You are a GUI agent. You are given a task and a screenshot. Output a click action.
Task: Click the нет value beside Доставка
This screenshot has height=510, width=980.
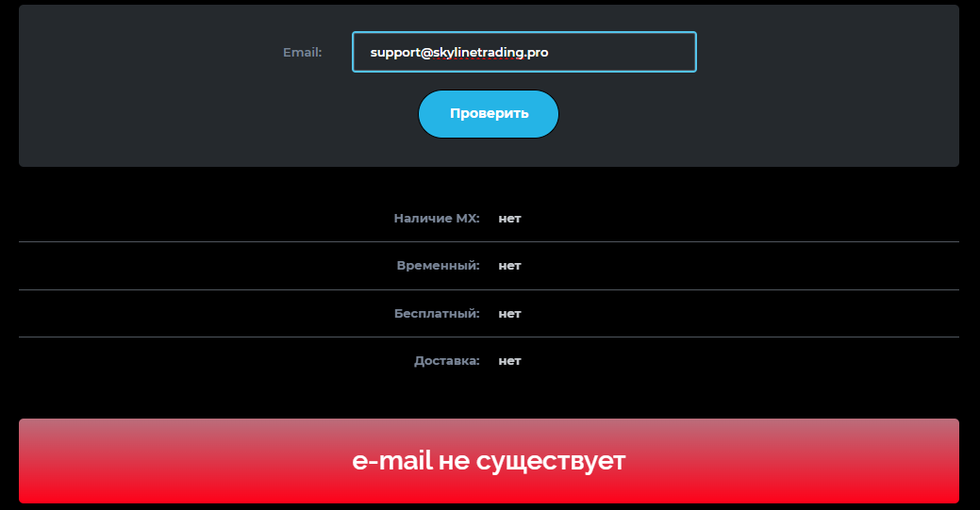pyautogui.click(x=509, y=361)
